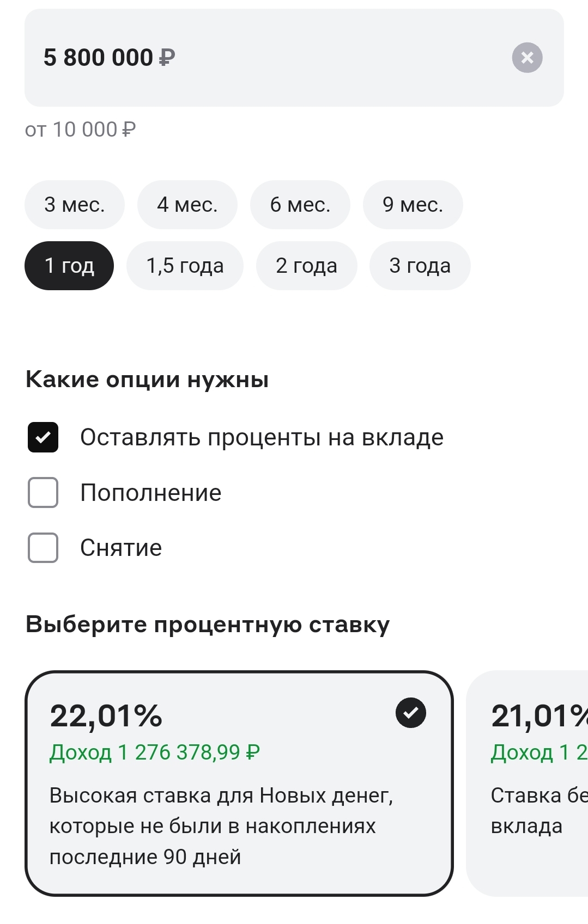
Task: Select the 4 мес. term
Action: tap(187, 205)
